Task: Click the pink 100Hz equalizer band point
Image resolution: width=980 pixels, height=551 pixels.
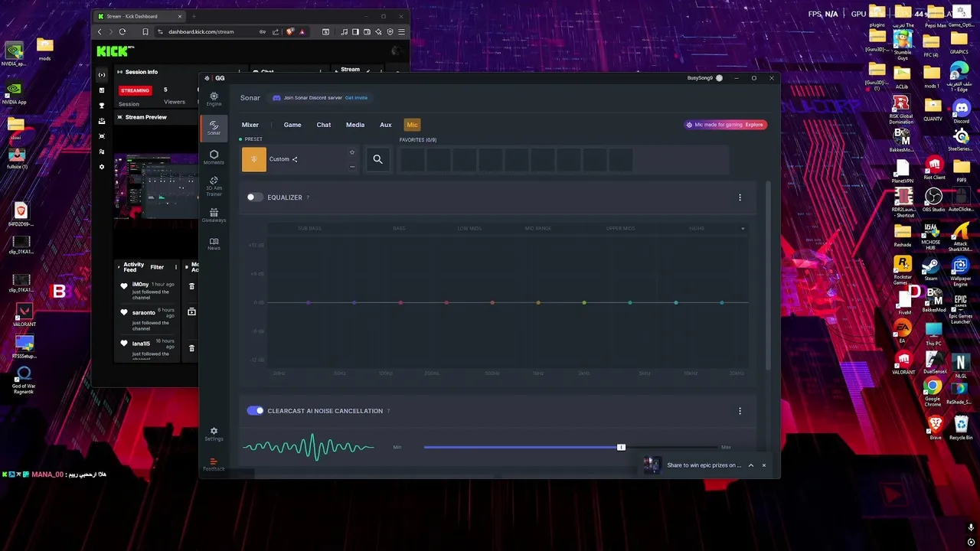Action: 400,303
